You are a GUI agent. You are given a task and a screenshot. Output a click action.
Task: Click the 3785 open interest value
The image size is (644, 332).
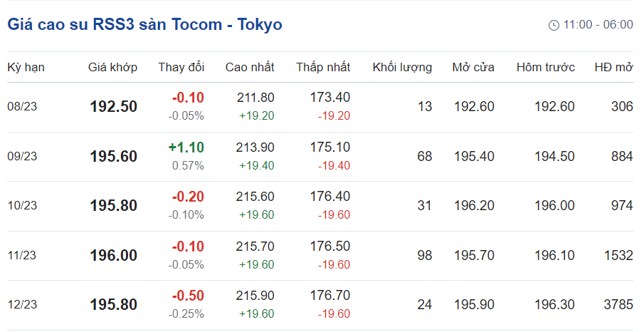click(x=617, y=305)
